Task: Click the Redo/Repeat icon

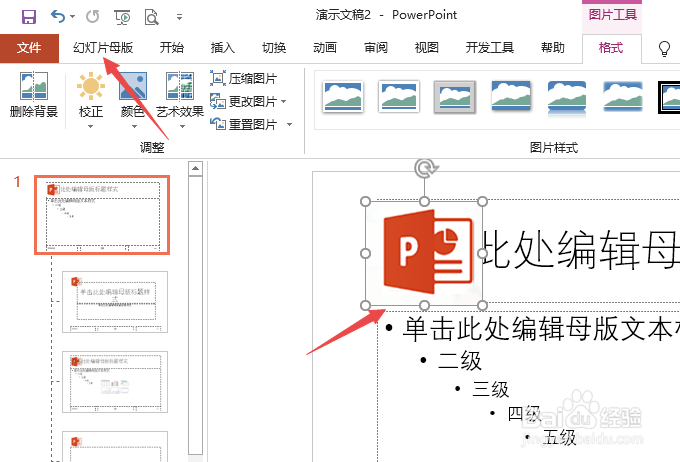Action: pos(92,16)
